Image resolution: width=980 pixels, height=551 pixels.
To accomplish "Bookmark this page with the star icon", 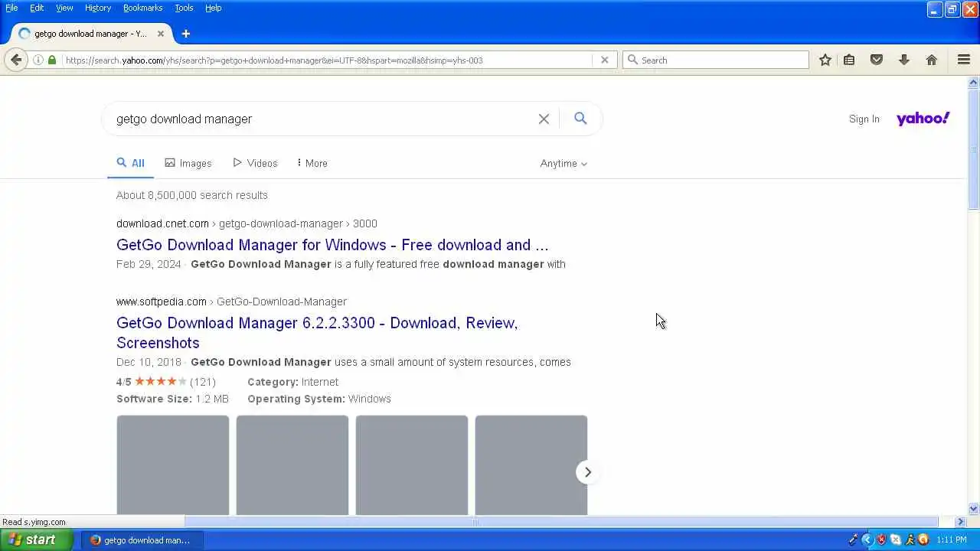I will point(825,60).
